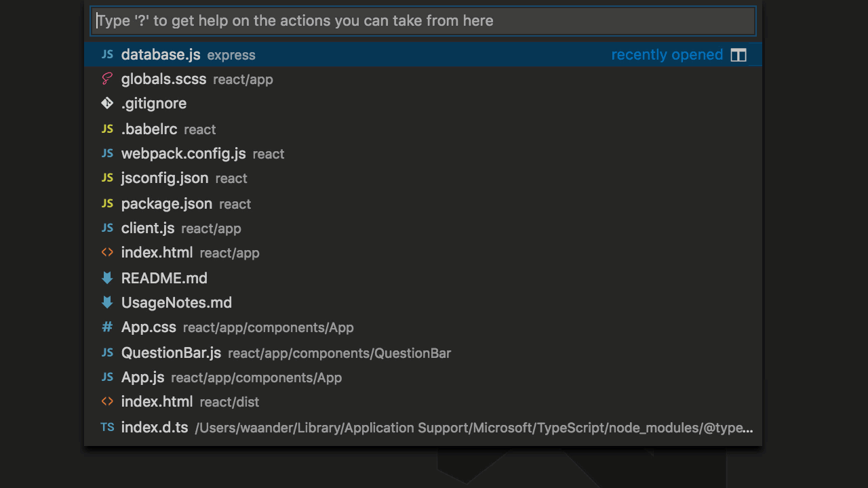This screenshot has width=868, height=488.
Task: Open globals.scss in react/app
Action: pyautogui.click(x=163, y=79)
